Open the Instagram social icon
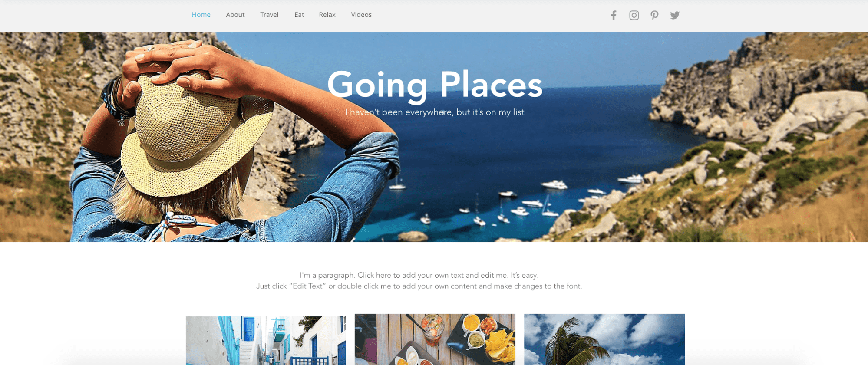This screenshot has width=868, height=365. (x=634, y=16)
